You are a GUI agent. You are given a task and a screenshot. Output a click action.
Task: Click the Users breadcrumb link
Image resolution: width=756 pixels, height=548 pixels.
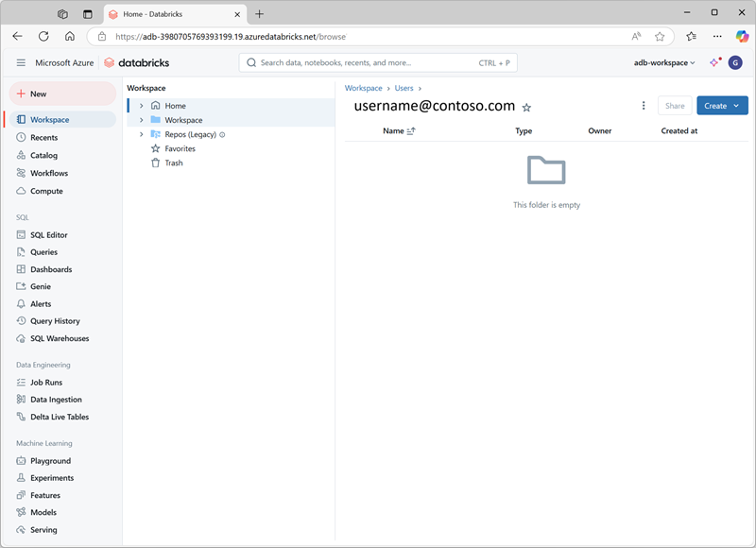(x=404, y=87)
